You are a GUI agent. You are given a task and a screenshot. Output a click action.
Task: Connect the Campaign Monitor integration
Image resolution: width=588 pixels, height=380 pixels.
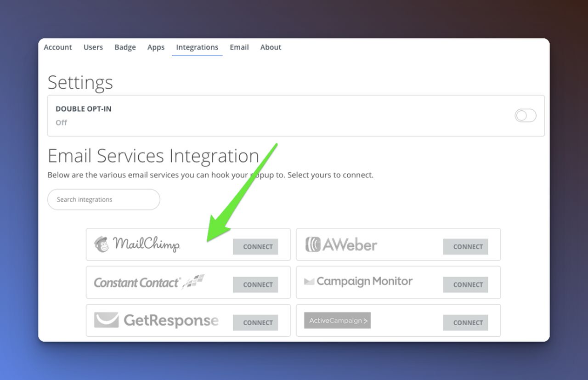tap(465, 285)
